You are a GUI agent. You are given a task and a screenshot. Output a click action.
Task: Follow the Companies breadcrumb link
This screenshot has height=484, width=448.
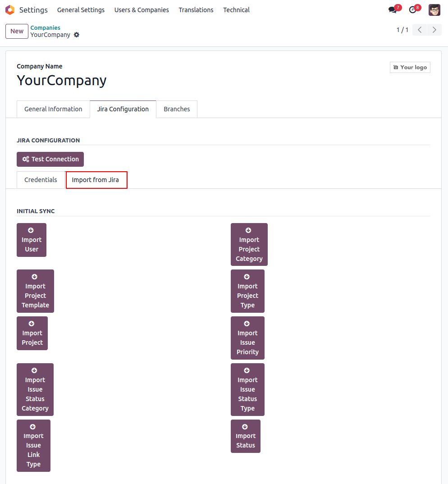point(45,28)
